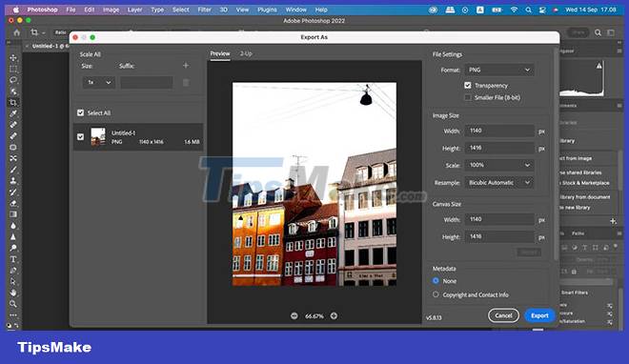Toggle the Select All checkbox
The image size is (629, 364).
click(x=81, y=113)
